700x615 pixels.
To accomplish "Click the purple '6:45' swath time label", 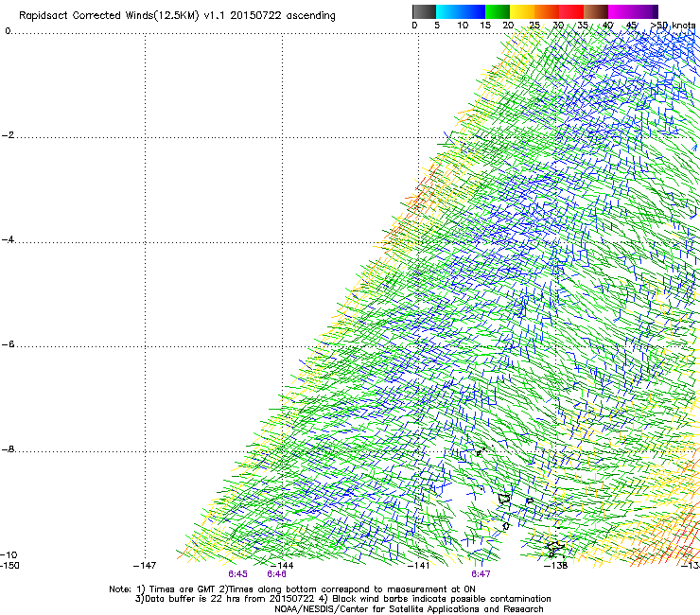I will click(x=238, y=574).
